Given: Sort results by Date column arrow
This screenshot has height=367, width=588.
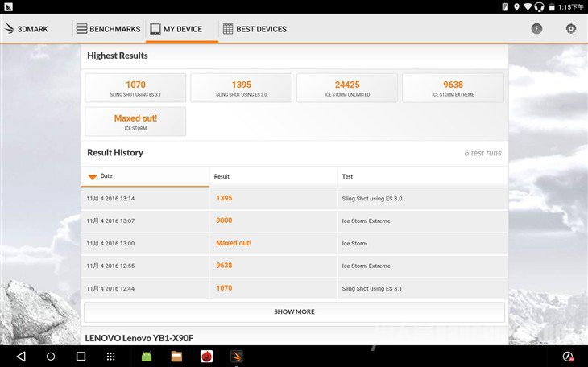Looking at the screenshot, I should 93,177.
